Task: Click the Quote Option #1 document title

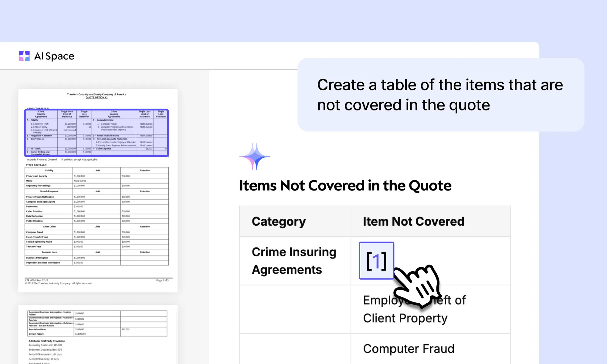Action: coord(97,97)
